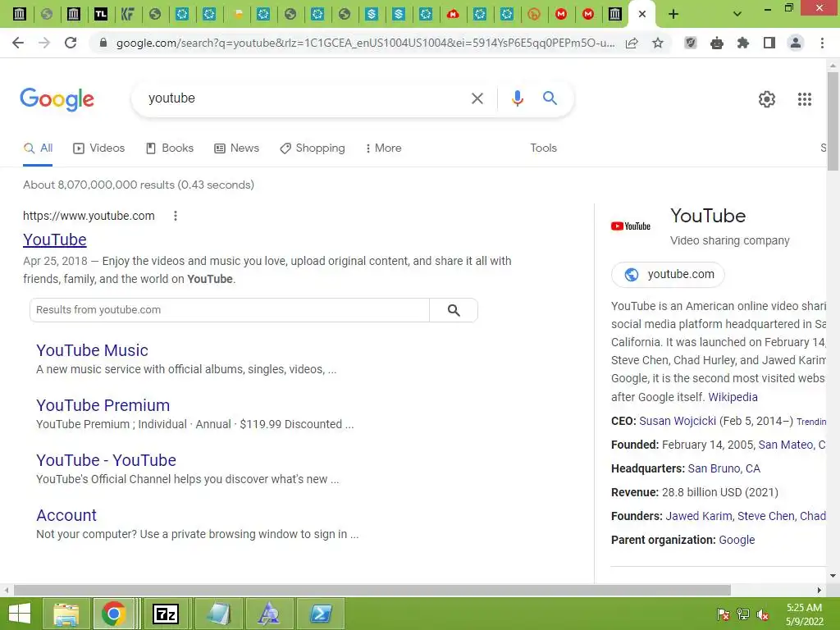The height and width of the screenshot is (630, 840).
Task: Switch to News results
Action: [x=236, y=148]
